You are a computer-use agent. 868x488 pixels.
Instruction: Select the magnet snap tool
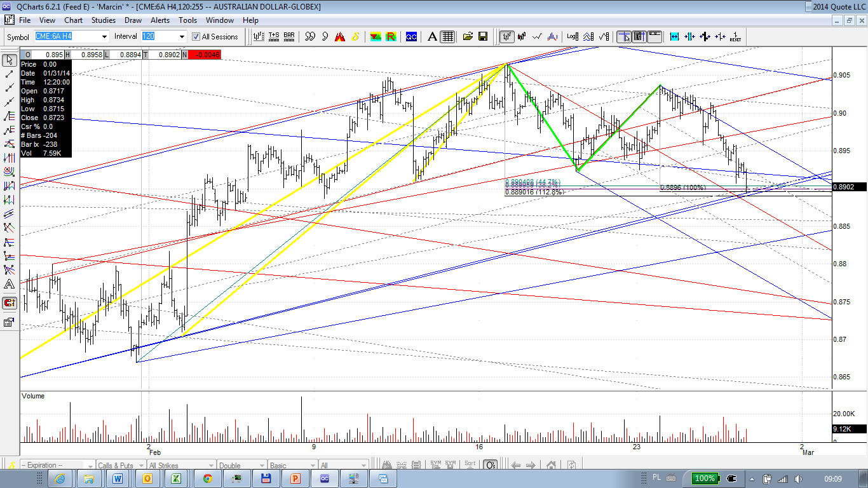pyautogui.click(x=10, y=302)
